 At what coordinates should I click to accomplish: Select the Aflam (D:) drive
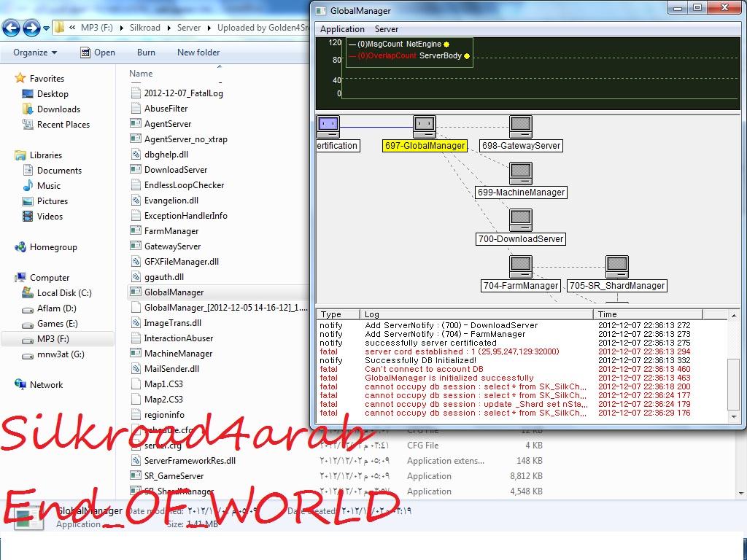coord(57,308)
